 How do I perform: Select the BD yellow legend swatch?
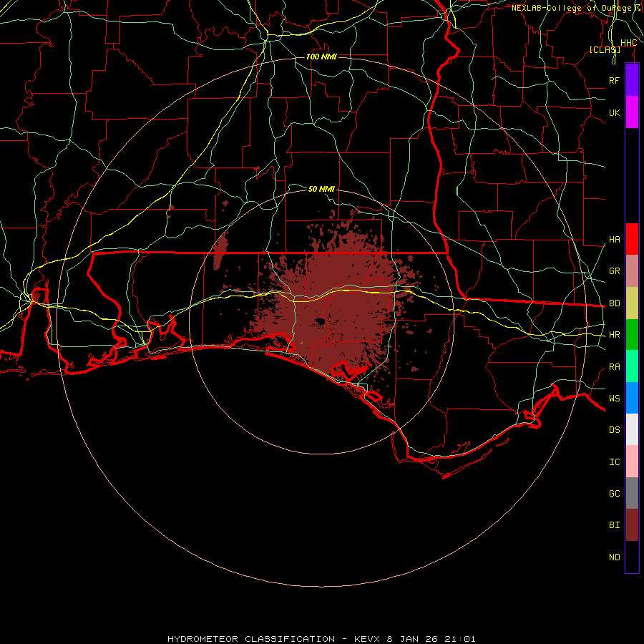tap(632, 303)
